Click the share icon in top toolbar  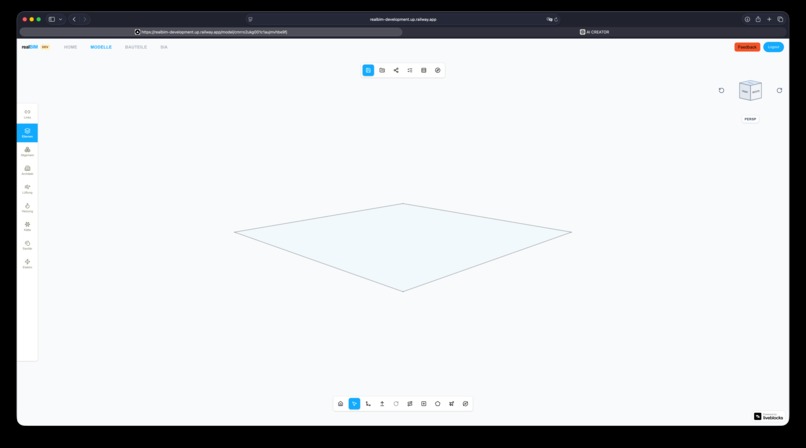(x=396, y=70)
